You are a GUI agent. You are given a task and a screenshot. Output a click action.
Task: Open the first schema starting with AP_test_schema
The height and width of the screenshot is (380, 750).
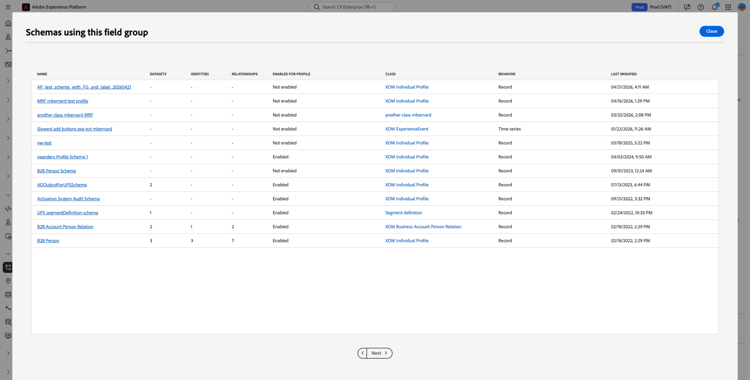84,87
